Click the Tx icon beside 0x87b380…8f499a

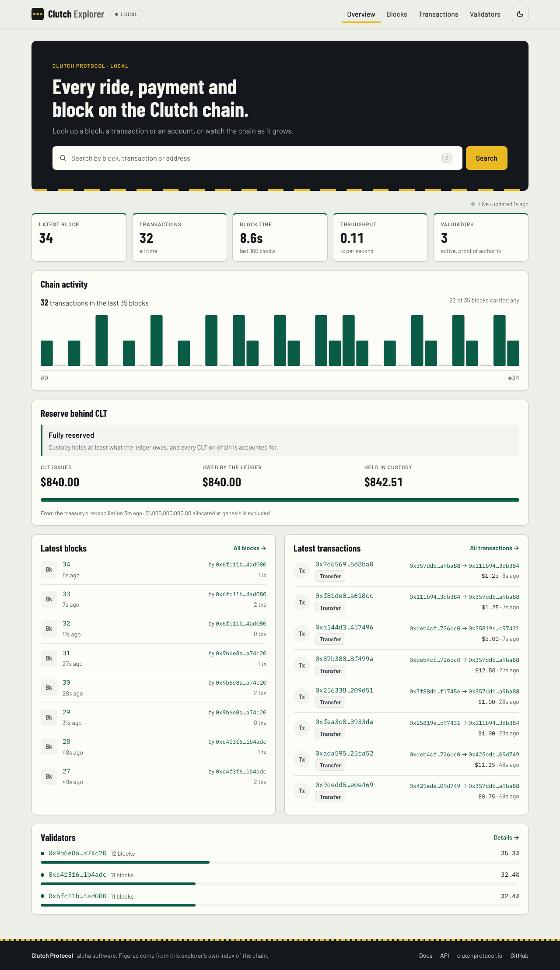(x=302, y=665)
